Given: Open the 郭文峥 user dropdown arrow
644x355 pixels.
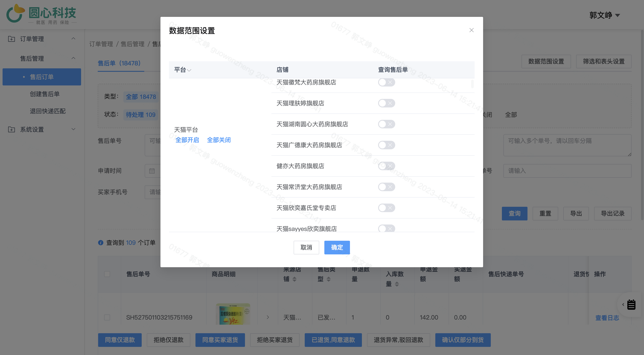Looking at the screenshot, I should [618, 16].
